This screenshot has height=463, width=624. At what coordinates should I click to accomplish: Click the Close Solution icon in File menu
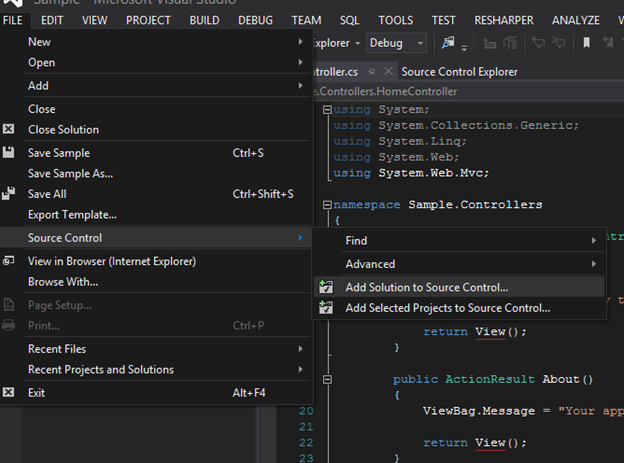[8, 129]
